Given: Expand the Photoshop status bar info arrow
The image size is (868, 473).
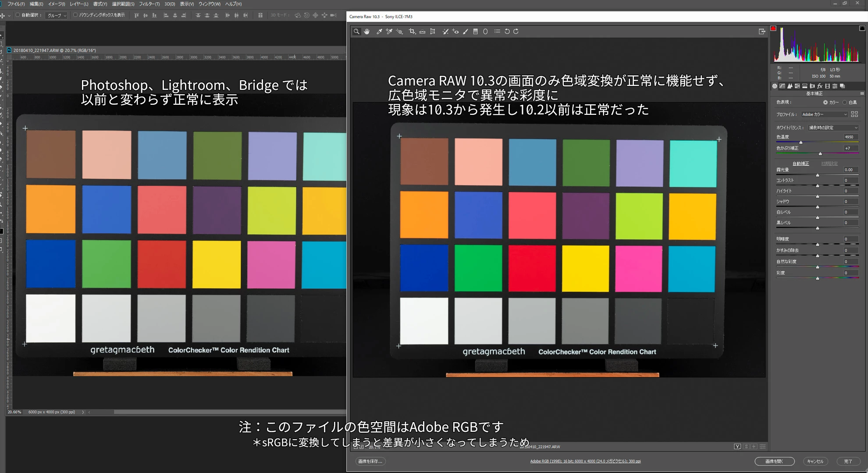Looking at the screenshot, I should [x=83, y=412].
